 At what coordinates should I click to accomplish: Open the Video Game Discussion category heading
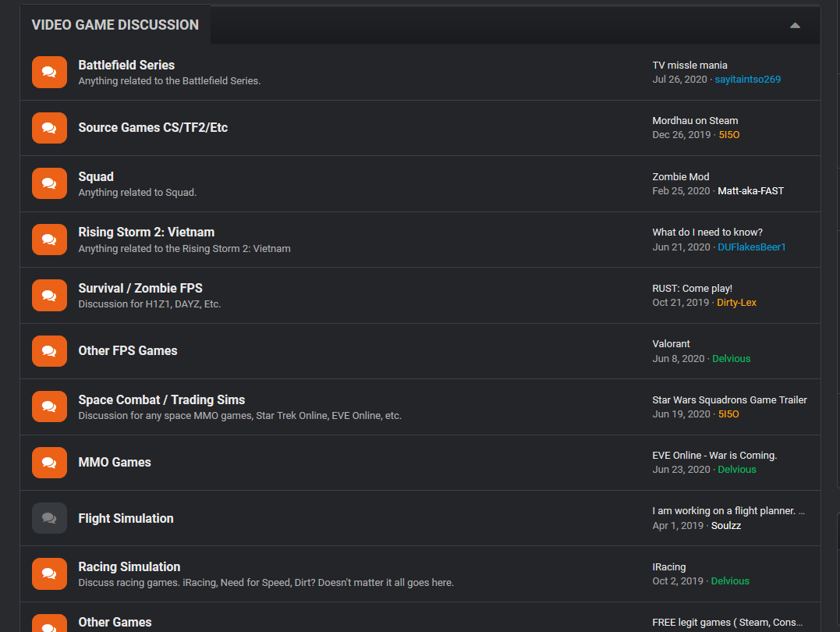115,25
